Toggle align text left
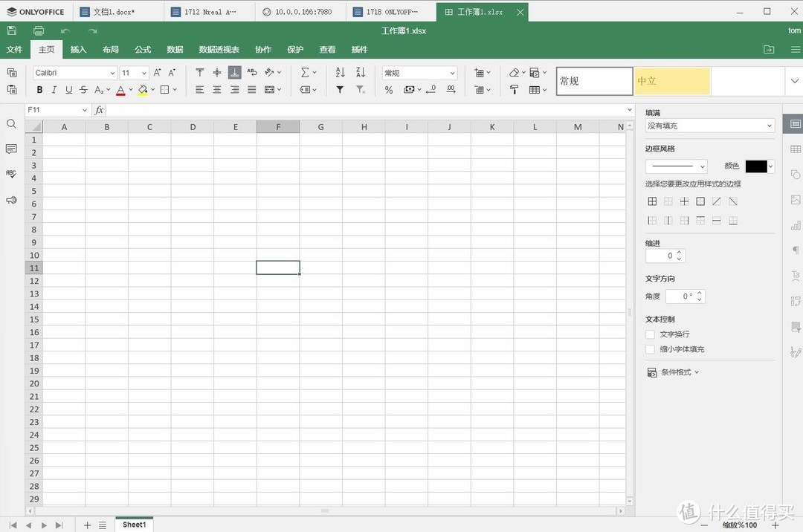The image size is (803, 532). point(200,89)
